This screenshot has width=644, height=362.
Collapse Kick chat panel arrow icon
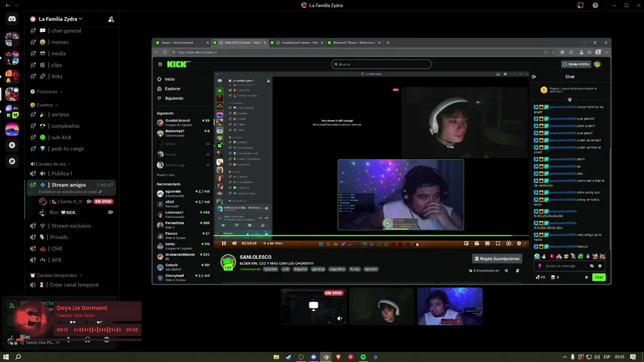(534, 77)
